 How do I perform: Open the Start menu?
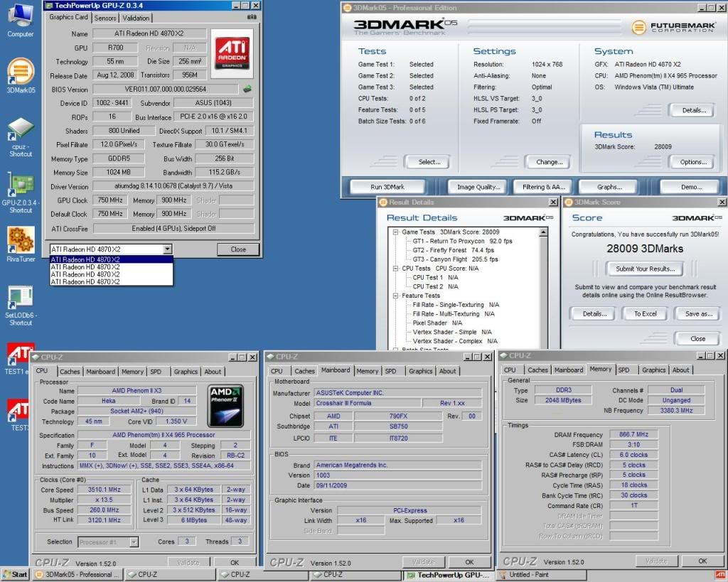tap(15, 575)
